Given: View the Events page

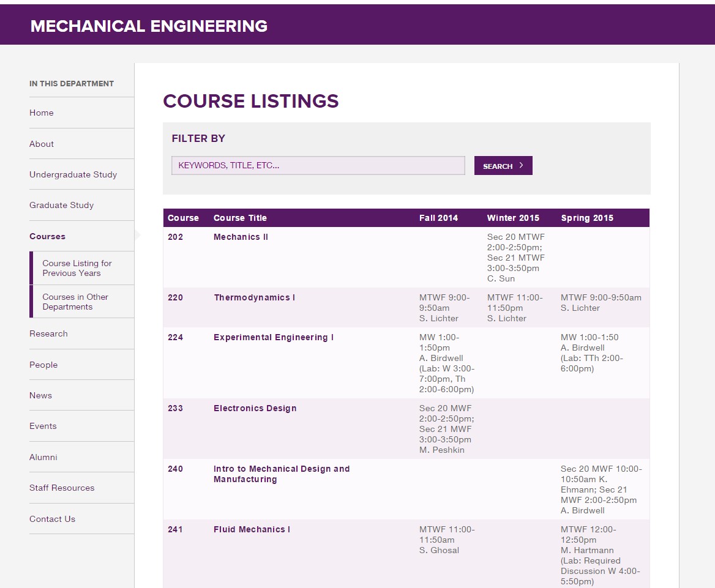Looking at the screenshot, I should [43, 426].
